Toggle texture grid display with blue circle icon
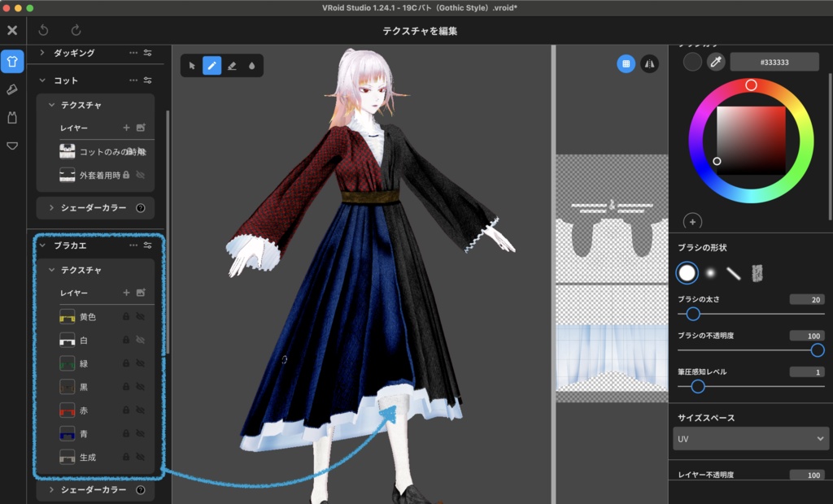 626,63
